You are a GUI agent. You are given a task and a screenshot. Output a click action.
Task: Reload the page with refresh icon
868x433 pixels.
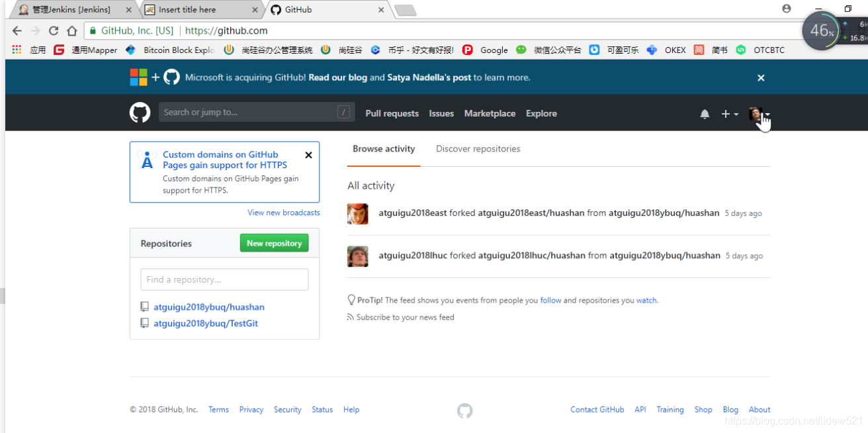pyautogui.click(x=54, y=30)
